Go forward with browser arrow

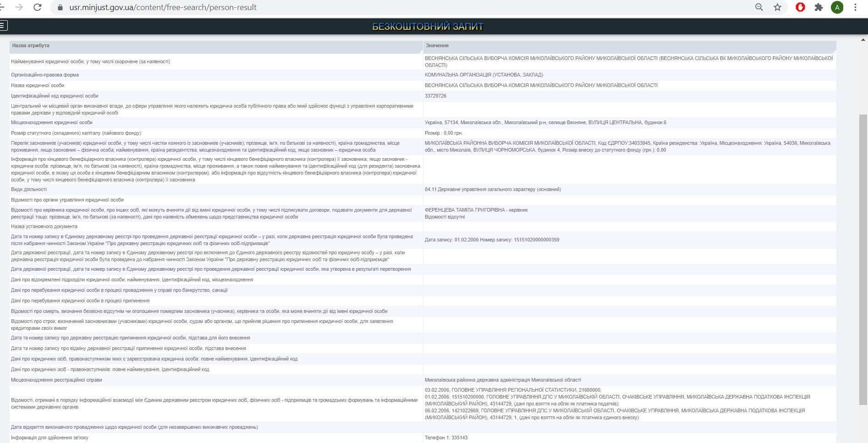(x=19, y=7)
